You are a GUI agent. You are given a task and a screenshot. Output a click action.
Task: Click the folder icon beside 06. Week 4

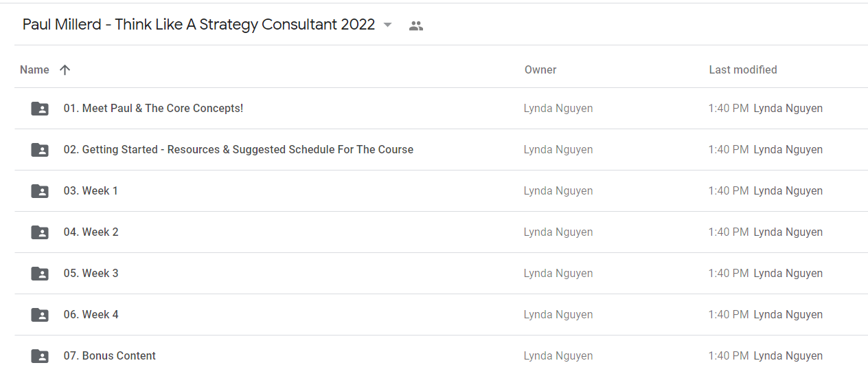tap(40, 315)
